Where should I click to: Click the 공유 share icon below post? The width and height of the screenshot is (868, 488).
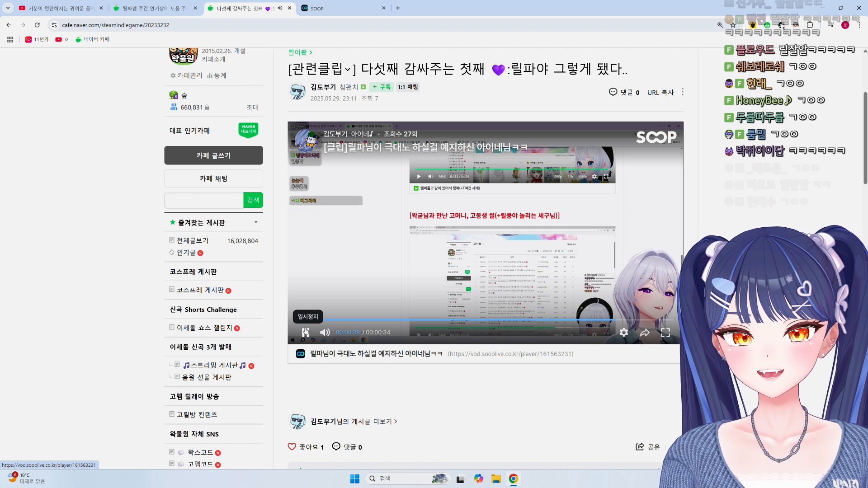coord(640,447)
